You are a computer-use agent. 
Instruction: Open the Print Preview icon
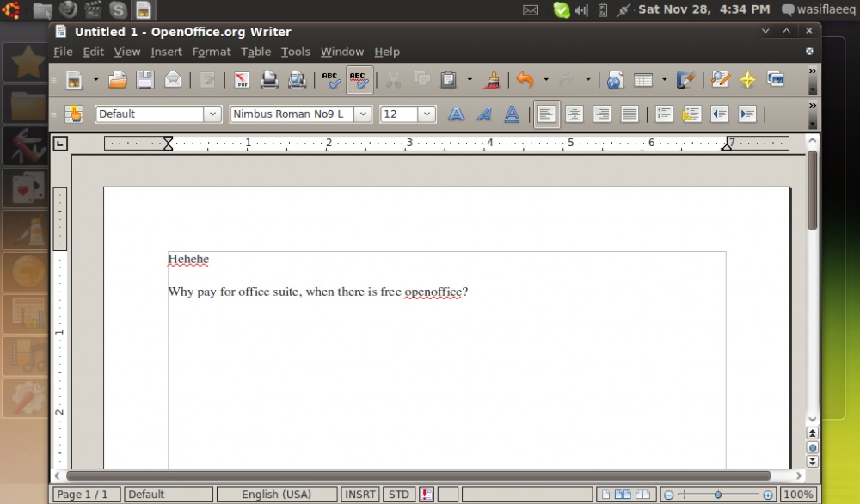click(x=297, y=80)
